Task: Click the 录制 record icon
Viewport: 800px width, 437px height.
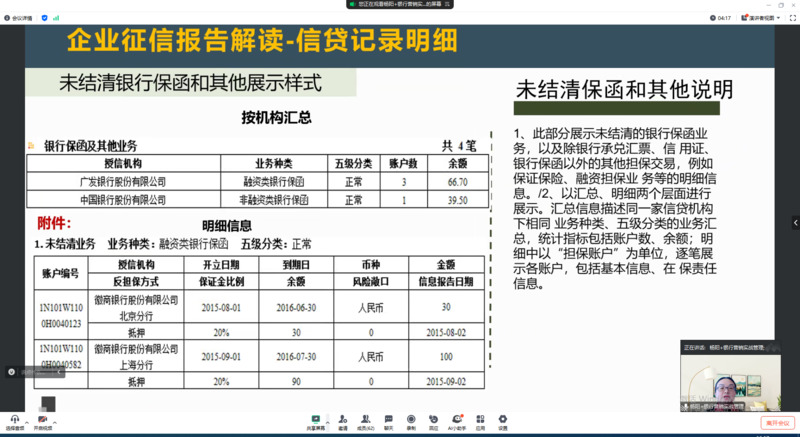Action: (411, 419)
